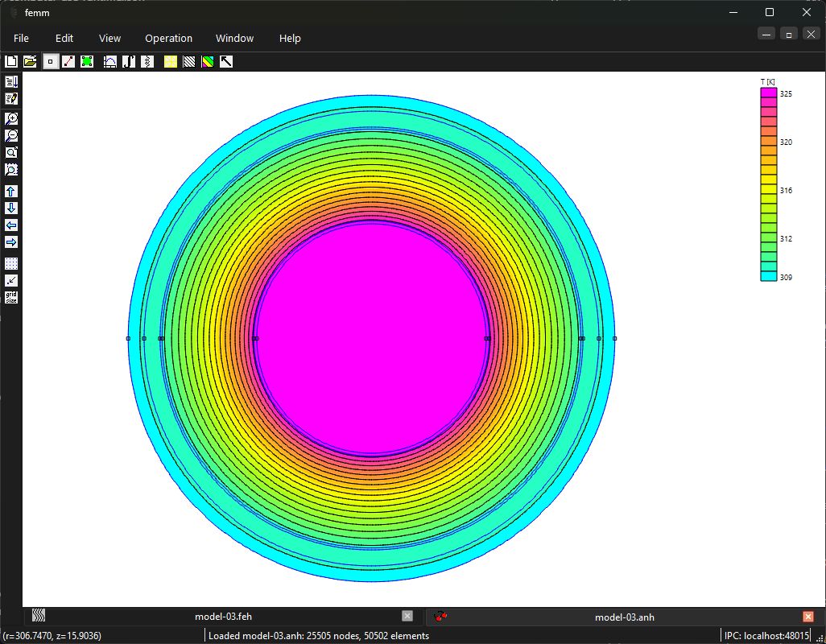Pan the view down with the arrow icon
This screenshot has width=826, height=644.
coord(11,208)
